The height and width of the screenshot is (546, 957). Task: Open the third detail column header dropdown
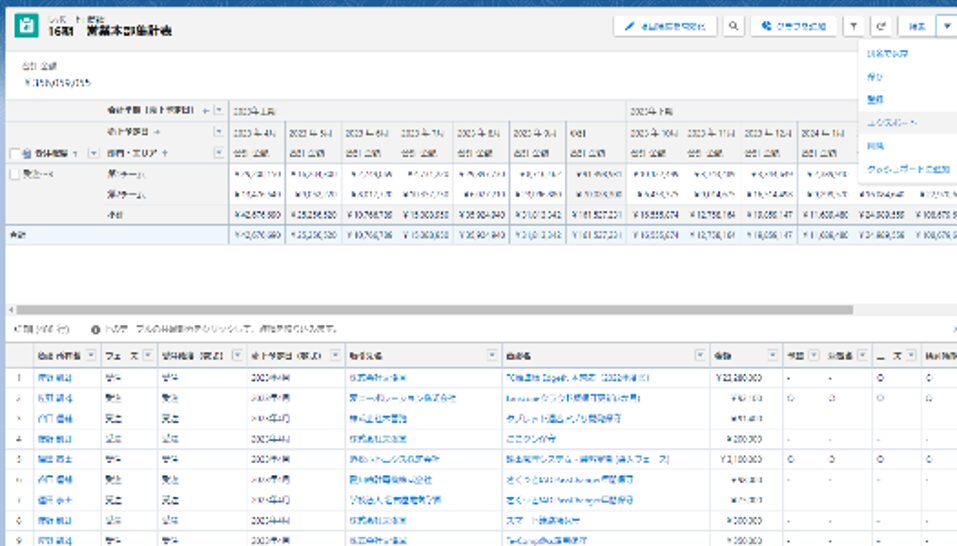[x=237, y=355]
